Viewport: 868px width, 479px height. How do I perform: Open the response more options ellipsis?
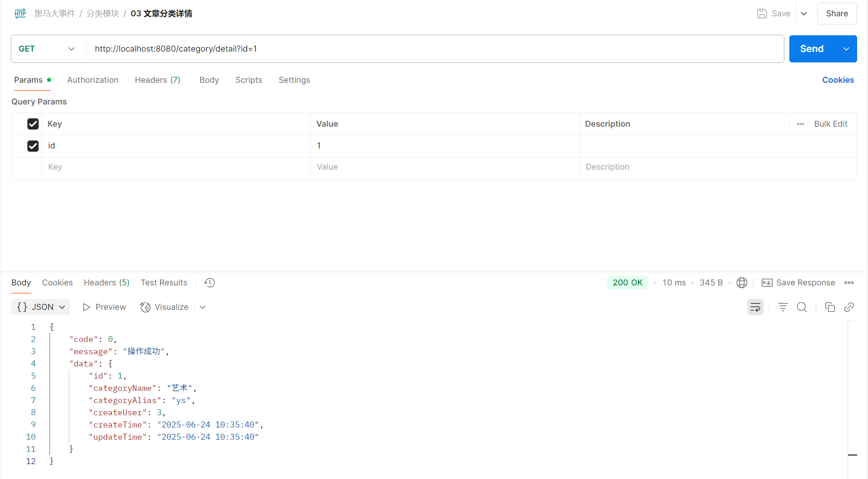point(849,283)
